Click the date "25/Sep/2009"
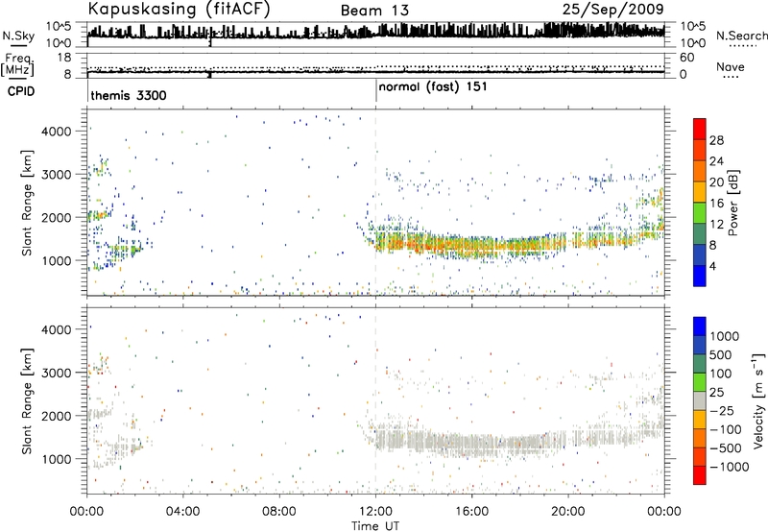768x532 pixels. pos(613,9)
